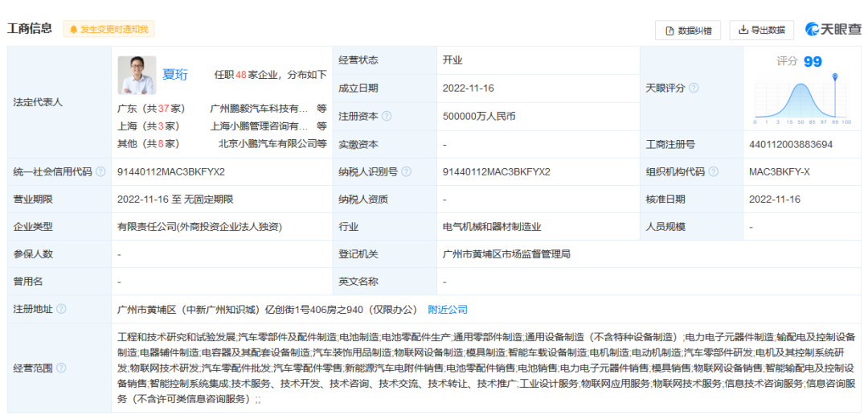Click taxpayer ID value 91440112MAC3BKFYX2
Image resolution: width=868 pixels, height=420 pixels.
497,171
